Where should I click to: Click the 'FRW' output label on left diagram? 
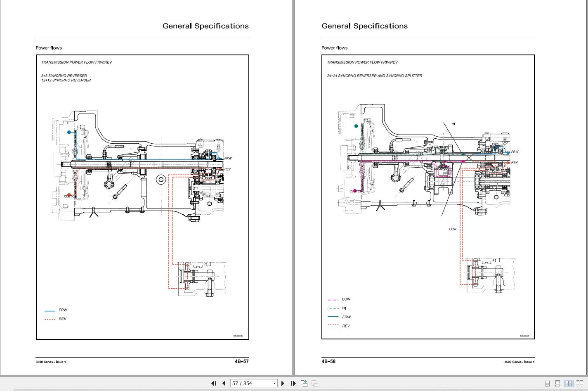228,159
